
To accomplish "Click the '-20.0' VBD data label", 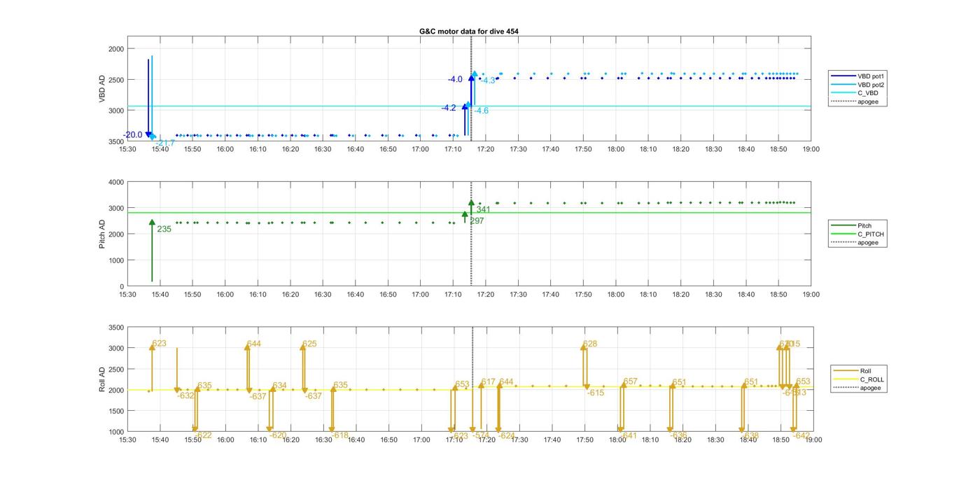I will click(133, 134).
